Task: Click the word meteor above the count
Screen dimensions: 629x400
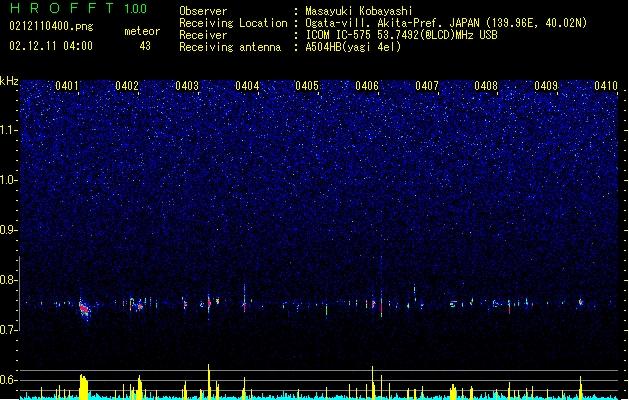Action: click(x=142, y=31)
